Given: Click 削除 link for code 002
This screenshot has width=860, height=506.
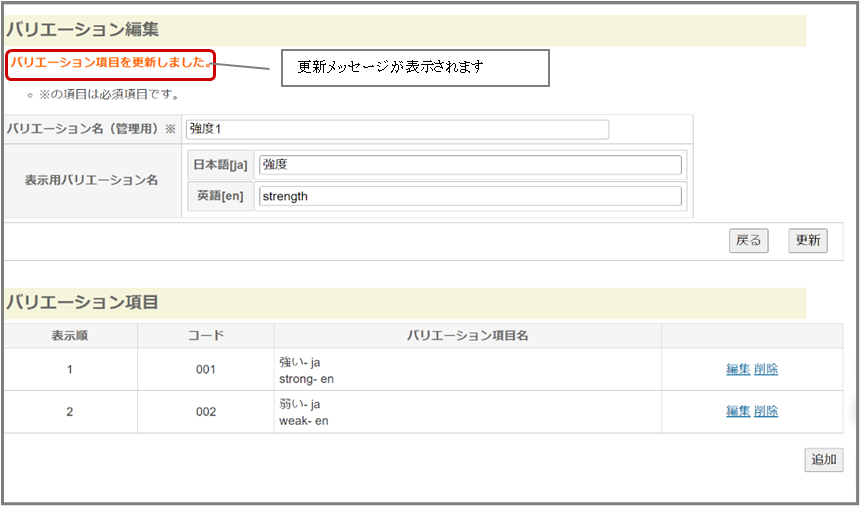Looking at the screenshot, I should (x=766, y=411).
